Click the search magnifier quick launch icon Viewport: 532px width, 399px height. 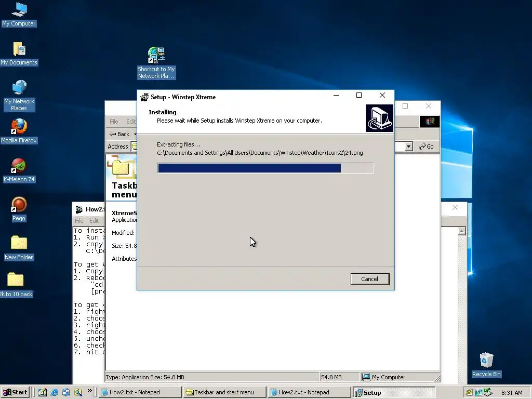[78, 392]
